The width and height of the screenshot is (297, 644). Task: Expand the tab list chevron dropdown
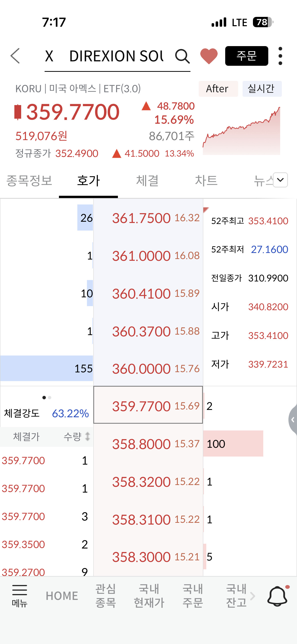pos(280,180)
